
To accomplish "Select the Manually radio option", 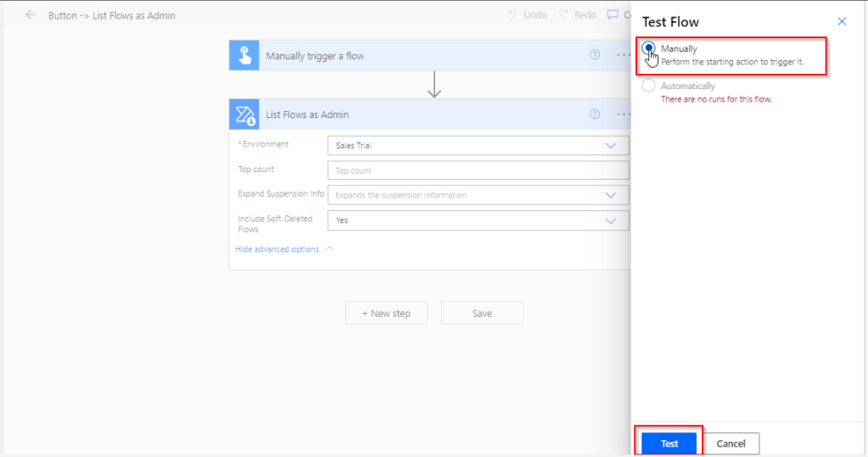I will 649,49.
